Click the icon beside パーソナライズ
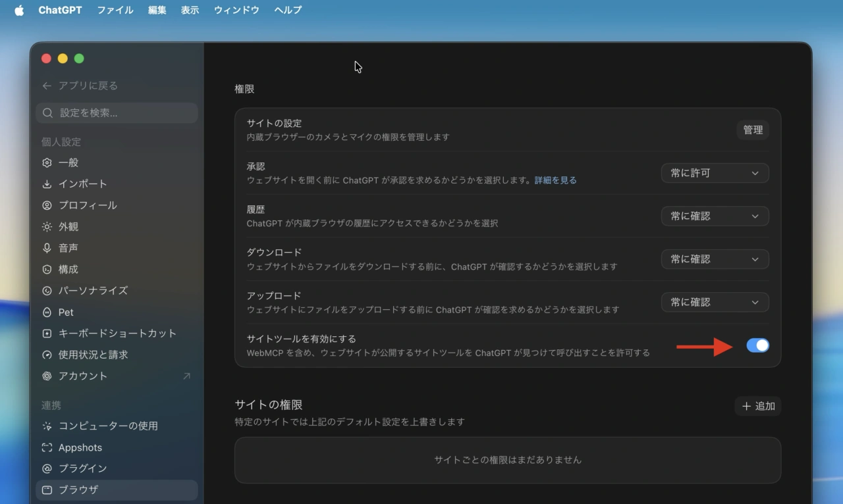 click(47, 290)
